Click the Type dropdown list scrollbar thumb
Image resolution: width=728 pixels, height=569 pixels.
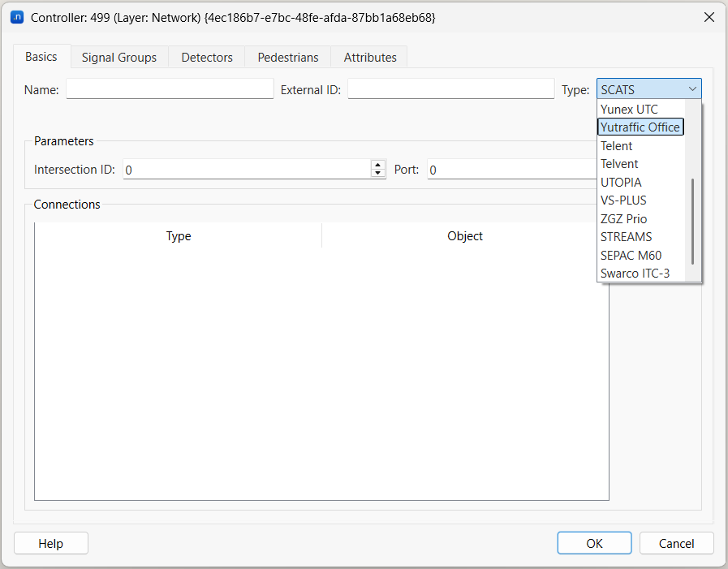click(693, 222)
